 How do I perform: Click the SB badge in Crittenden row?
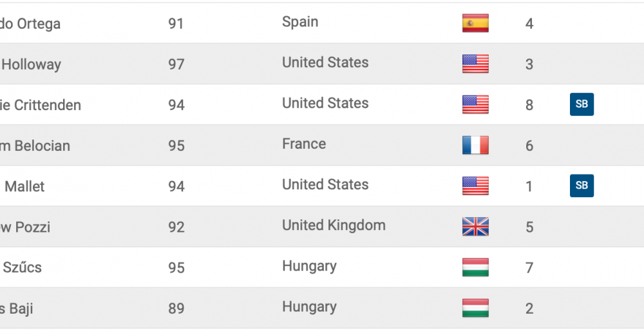pyautogui.click(x=582, y=104)
